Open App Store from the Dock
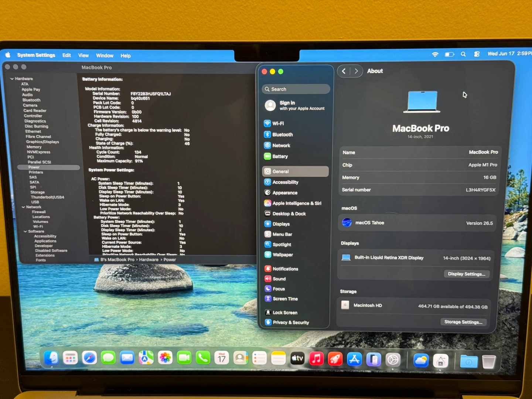The height and width of the screenshot is (399, 532). click(354, 359)
